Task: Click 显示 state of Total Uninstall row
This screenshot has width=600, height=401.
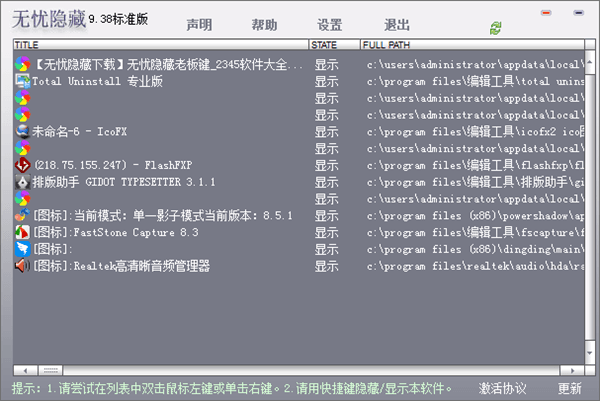Action: coord(326,81)
